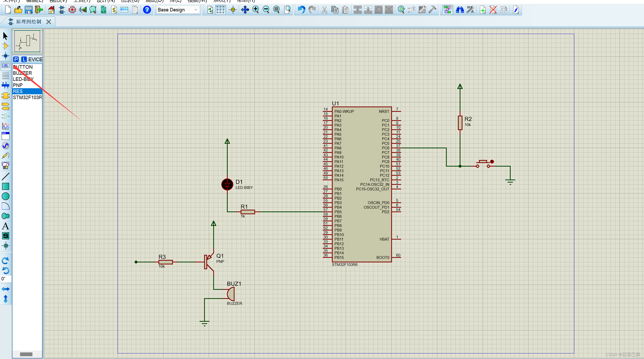
Task: Open a project using the folder icon
Action: coord(18,10)
